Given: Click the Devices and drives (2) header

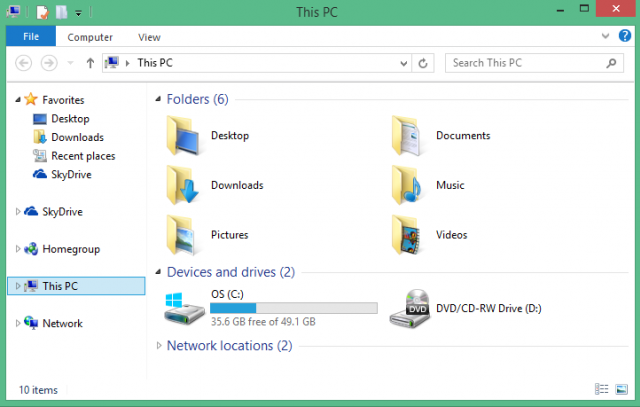Looking at the screenshot, I should pyautogui.click(x=231, y=272).
